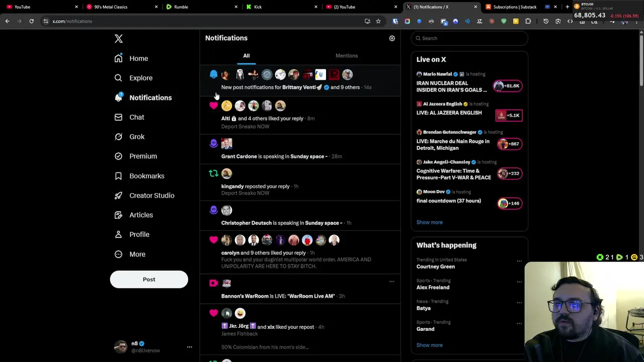This screenshot has width=644, height=362.
Task: Click the heart icon on Alti's like notification
Action: point(213,106)
